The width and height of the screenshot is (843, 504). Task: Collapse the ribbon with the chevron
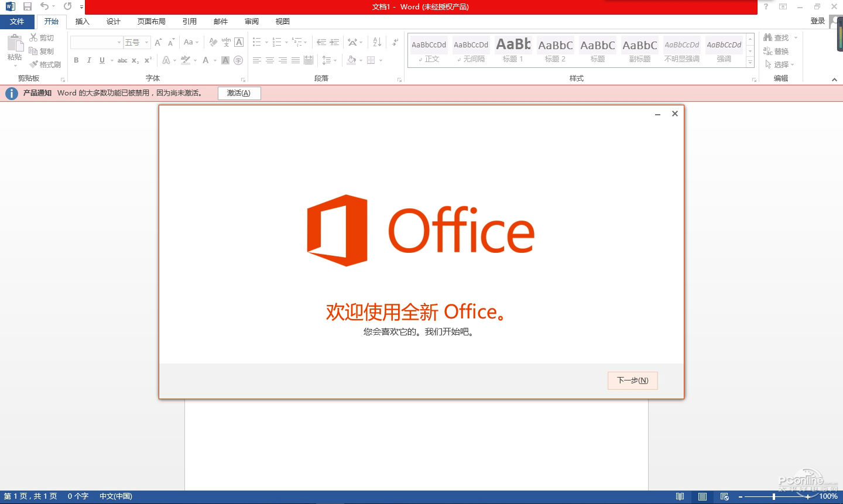click(x=834, y=80)
